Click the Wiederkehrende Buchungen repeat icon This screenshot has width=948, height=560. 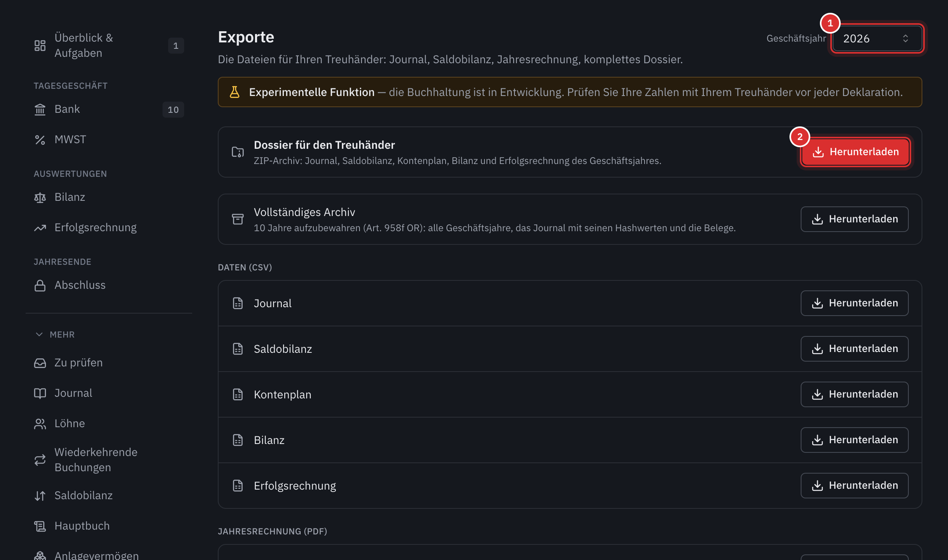click(40, 460)
